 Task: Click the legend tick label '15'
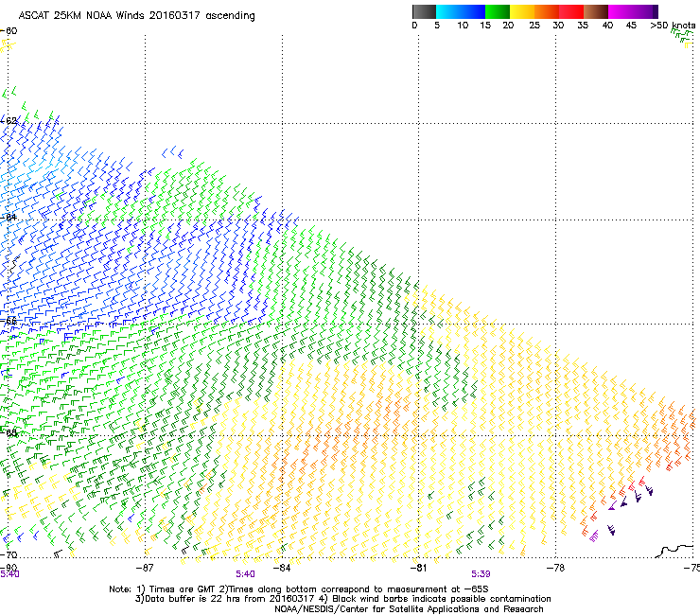coord(485,26)
